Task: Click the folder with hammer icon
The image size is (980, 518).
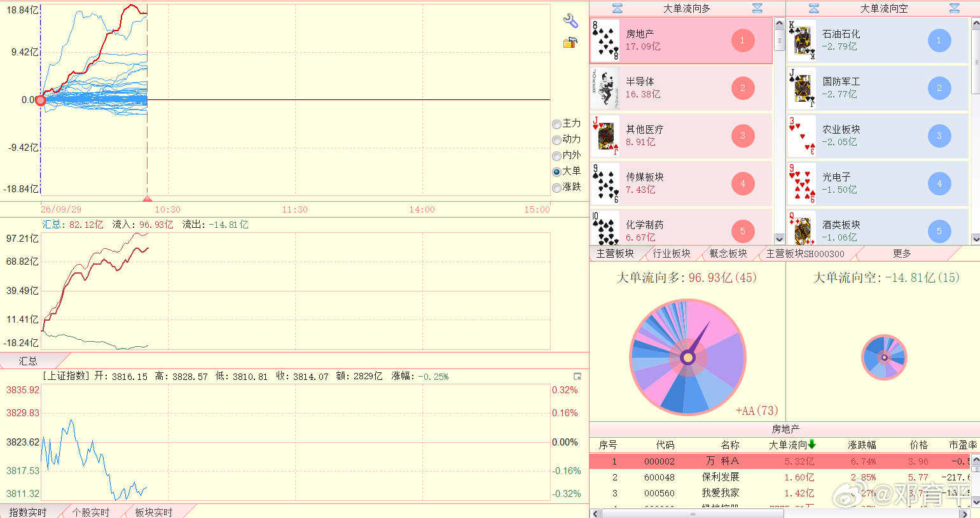Action: click(x=570, y=43)
